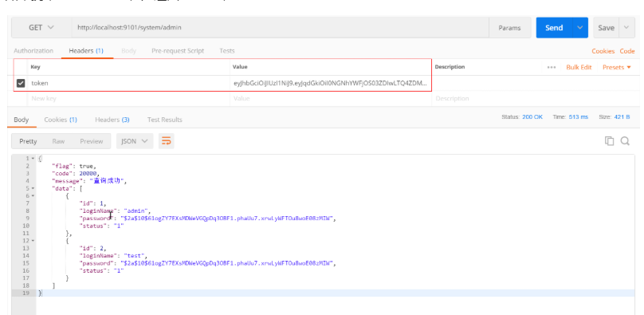Open the response Headers (3) tab
Viewport: 644px width, 315px height.
coord(112,120)
